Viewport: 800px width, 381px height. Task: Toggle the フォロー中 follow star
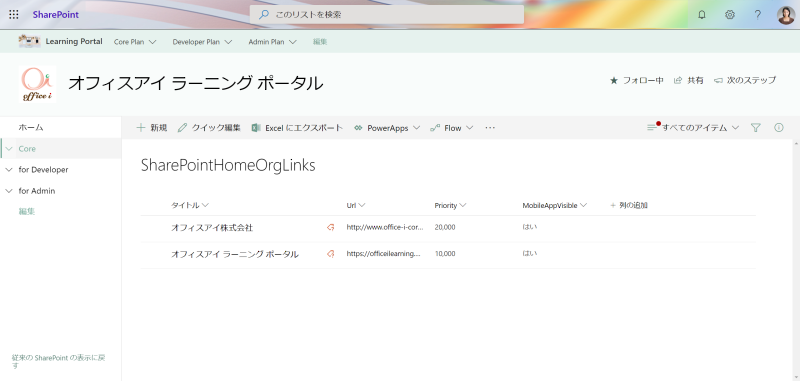[637, 80]
